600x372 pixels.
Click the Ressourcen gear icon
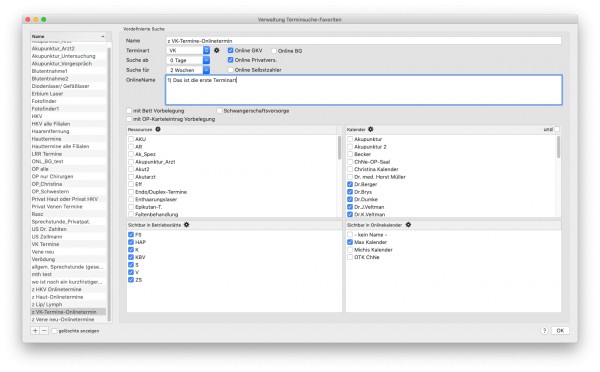point(158,129)
